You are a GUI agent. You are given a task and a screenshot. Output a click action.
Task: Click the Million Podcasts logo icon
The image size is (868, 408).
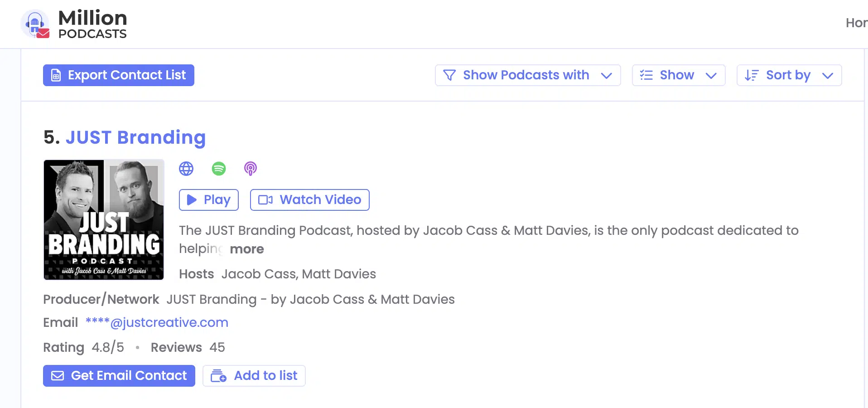coord(35,24)
